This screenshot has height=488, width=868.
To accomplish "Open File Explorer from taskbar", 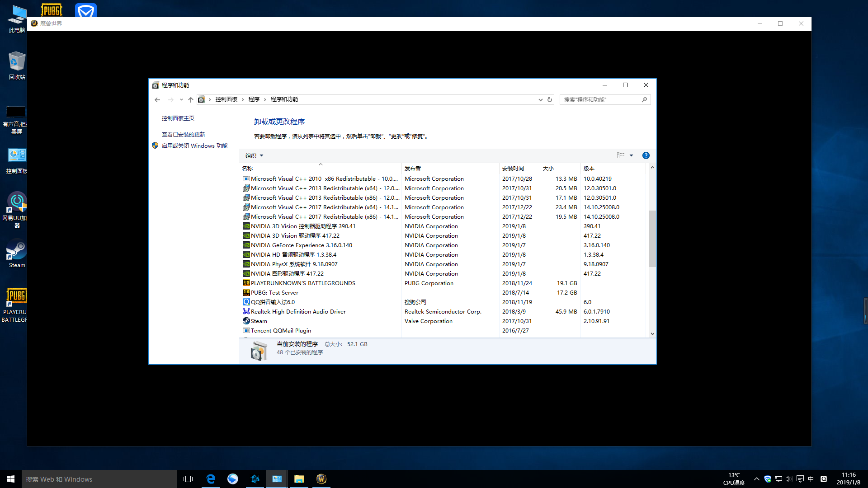I will coord(299,479).
